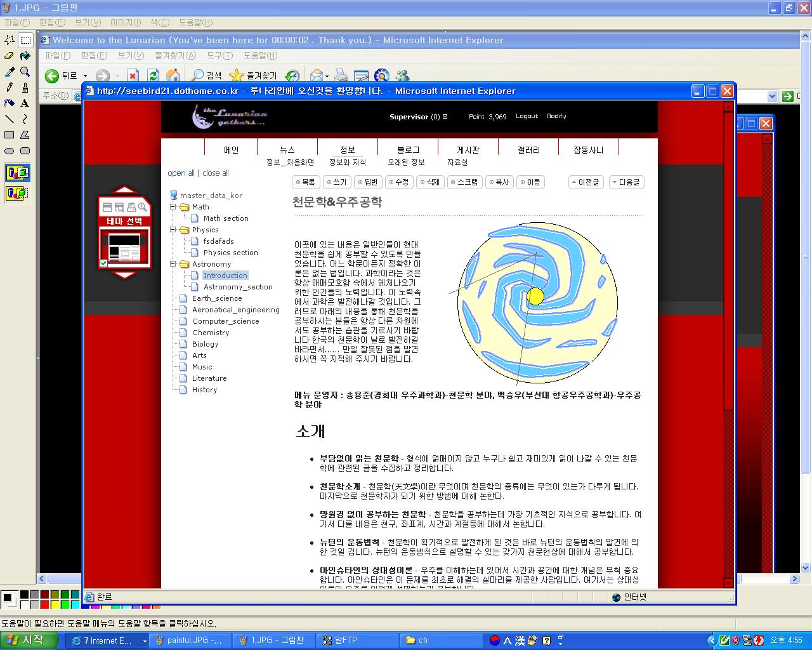Select the Fill With Color bucket tool
Screen dimensions: 812x650
coord(25,56)
